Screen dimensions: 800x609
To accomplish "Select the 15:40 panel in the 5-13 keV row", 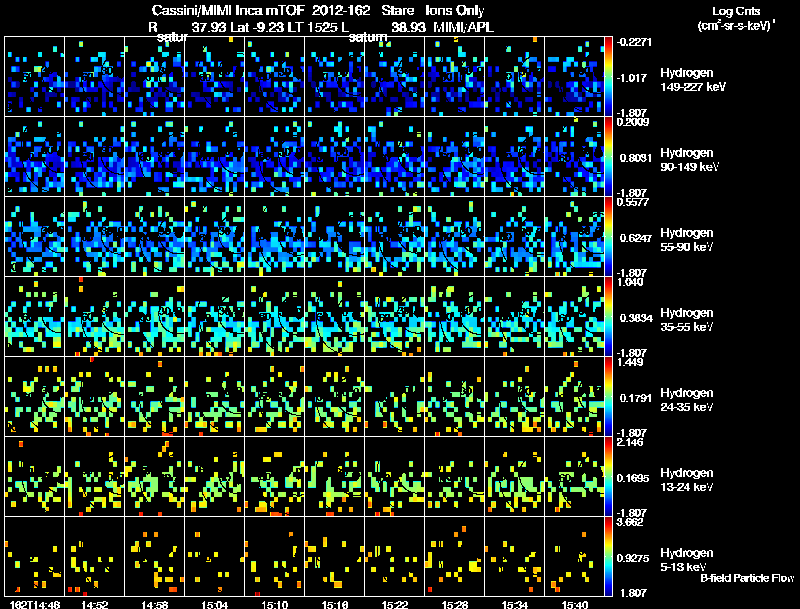I will click(574, 556).
